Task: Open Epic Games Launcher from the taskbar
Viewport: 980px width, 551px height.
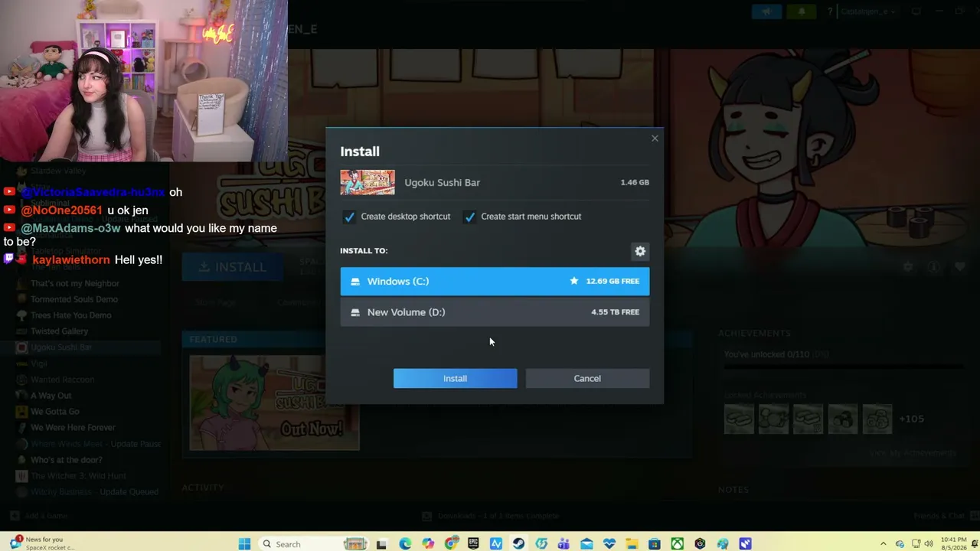Action: [473, 544]
